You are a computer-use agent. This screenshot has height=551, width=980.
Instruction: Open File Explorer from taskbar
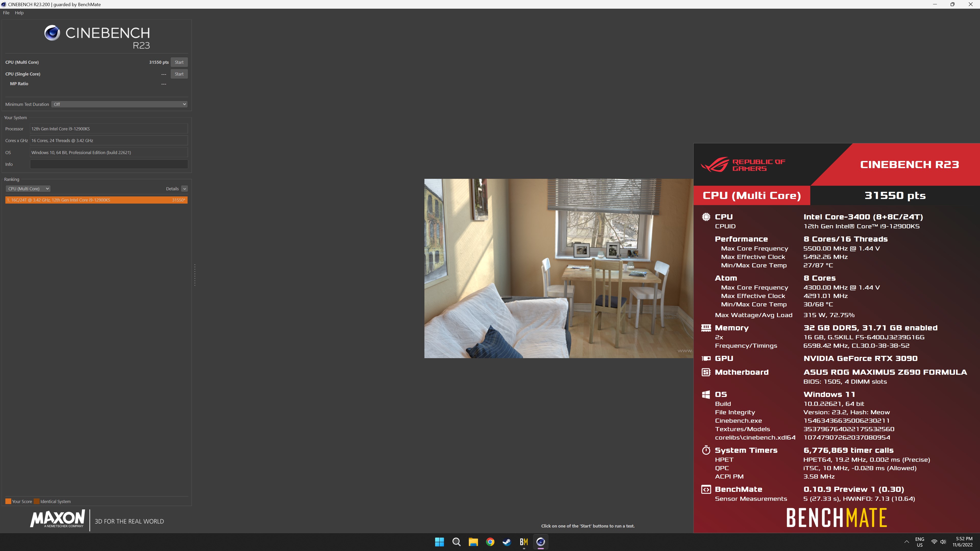[473, 542]
